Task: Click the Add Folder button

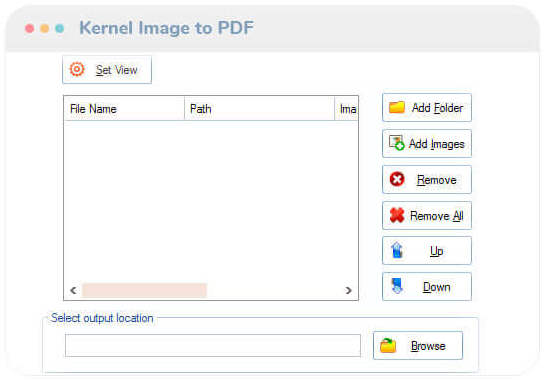Action: tap(427, 107)
